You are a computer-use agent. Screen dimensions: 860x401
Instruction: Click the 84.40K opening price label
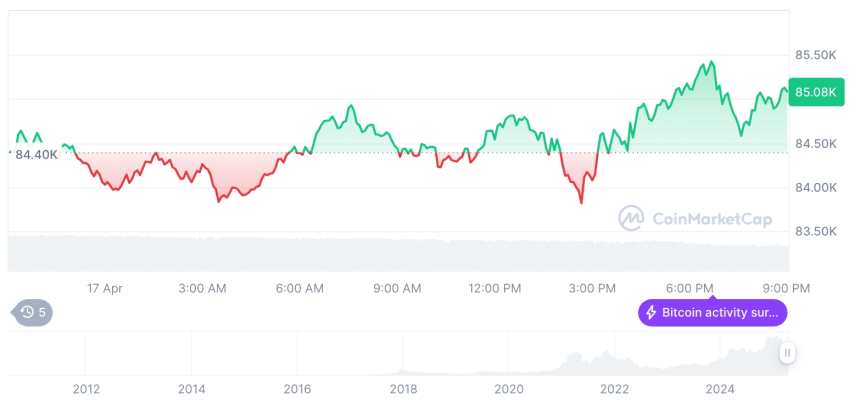click(37, 154)
